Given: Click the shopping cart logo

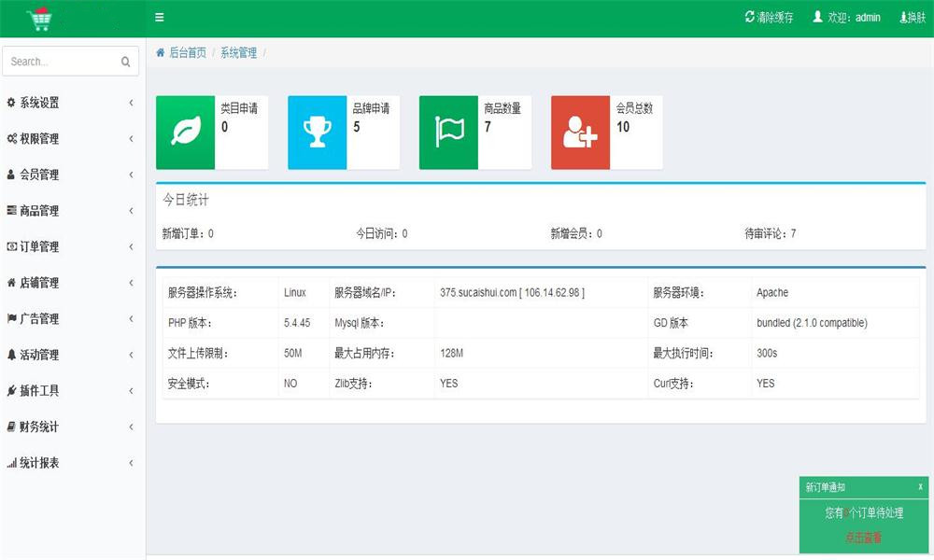Looking at the screenshot, I should point(40,19).
